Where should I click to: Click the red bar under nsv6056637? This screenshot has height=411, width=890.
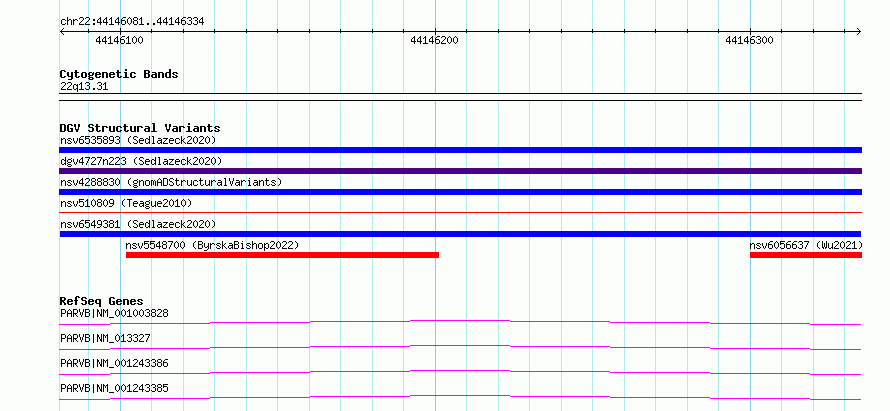click(806, 255)
